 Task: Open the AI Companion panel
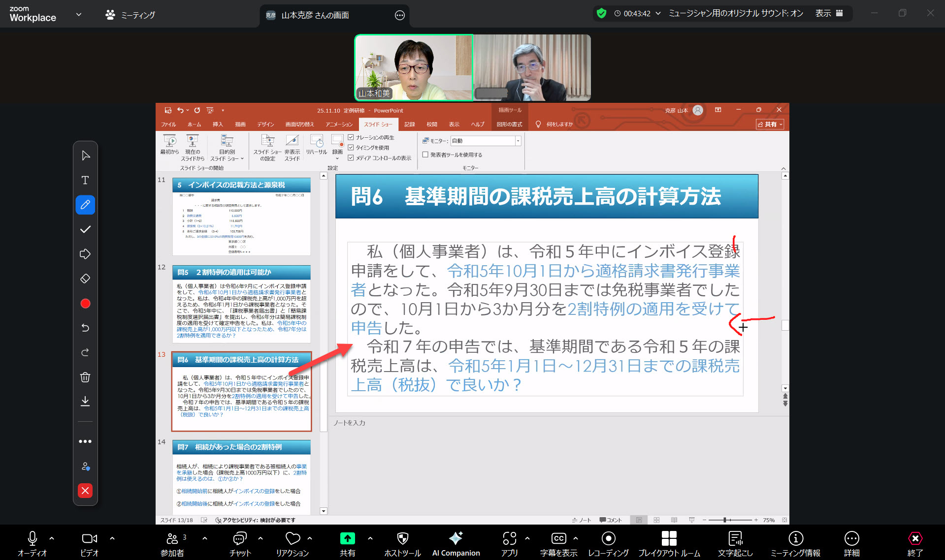456,543
